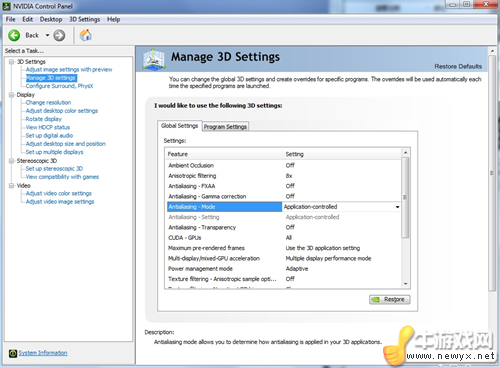Screen dimensions: 500x368
Task: Select the CUDA - GPUs row
Action: (284, 238)
